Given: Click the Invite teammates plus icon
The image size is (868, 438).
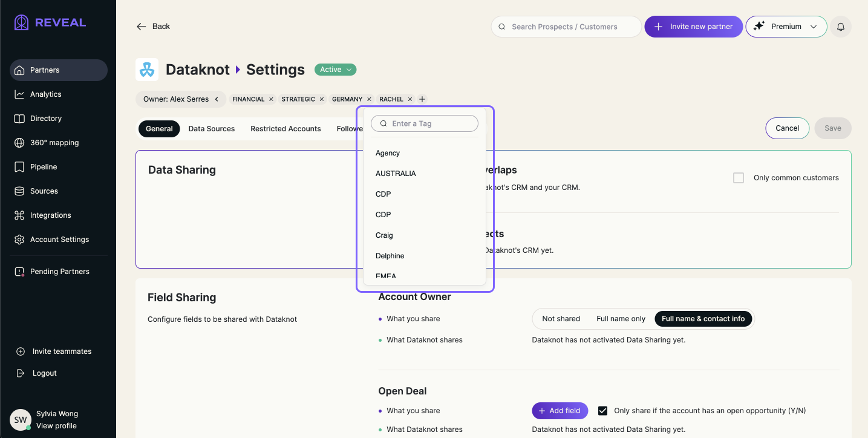Looking at the screenshot, I should (21, 351).
